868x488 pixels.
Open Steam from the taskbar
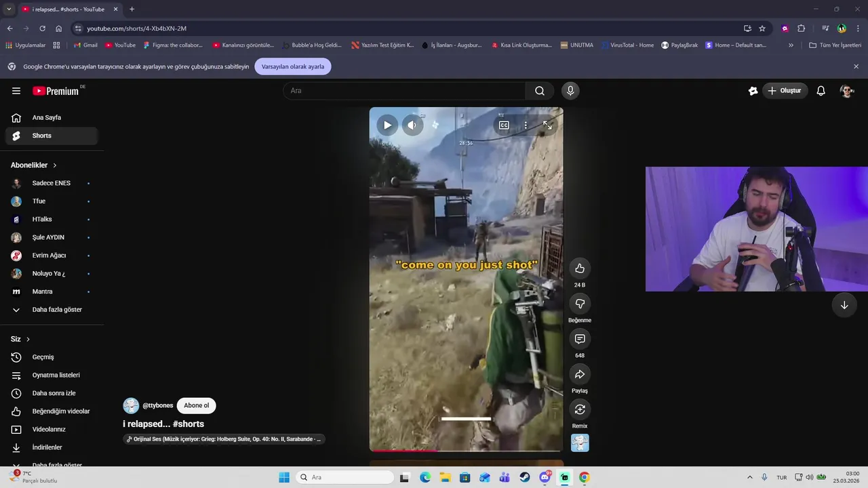click(525, 477)
